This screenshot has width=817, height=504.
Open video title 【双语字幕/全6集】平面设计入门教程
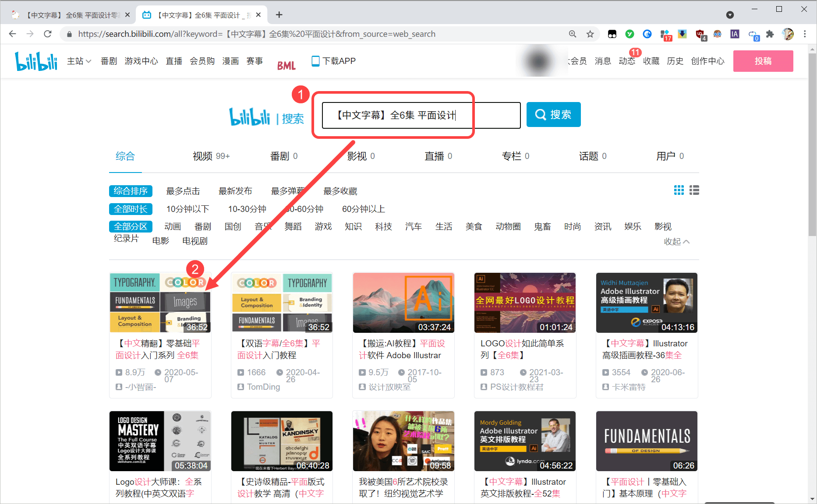coord(279,349)
